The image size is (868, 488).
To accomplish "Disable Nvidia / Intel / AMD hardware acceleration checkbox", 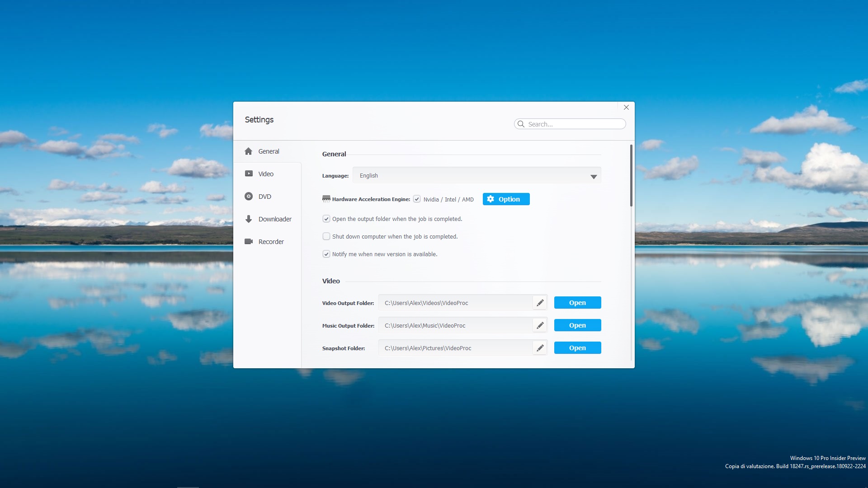I will (417, 199).
